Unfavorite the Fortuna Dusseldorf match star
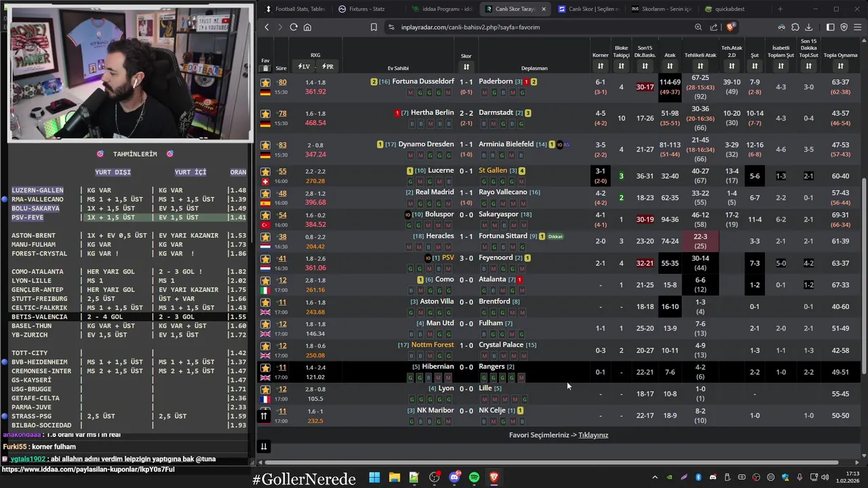Viewport: 868px width, 488px height. click(x=266, y=82)
